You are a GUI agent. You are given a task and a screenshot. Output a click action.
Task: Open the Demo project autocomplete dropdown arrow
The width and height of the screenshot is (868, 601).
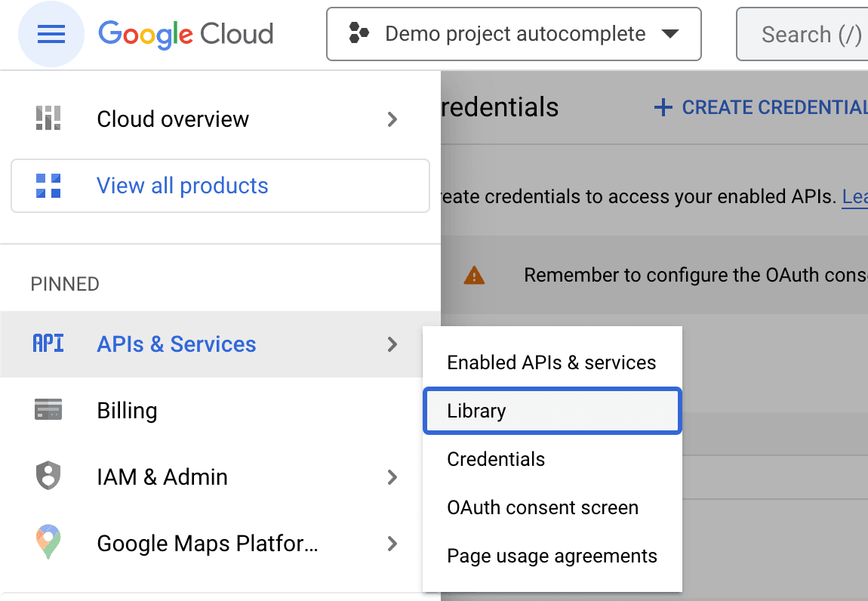coord(669,34)
